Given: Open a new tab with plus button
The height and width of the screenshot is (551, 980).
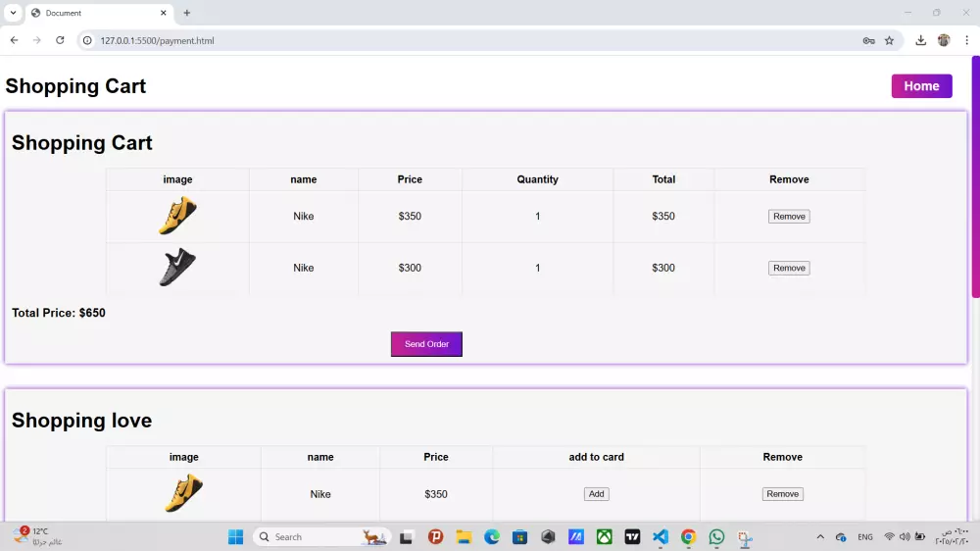Looking at the screenshot, I should [x=187, y=13].
